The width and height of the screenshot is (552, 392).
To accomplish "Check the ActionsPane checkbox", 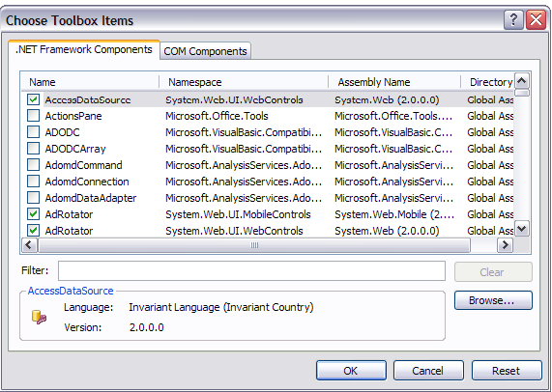I will pyautogui.click(x=34, y=116).
